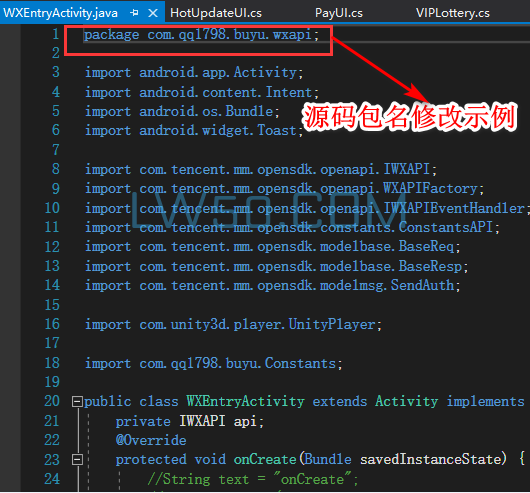Click the SendAuth import line

coord(273,286)
